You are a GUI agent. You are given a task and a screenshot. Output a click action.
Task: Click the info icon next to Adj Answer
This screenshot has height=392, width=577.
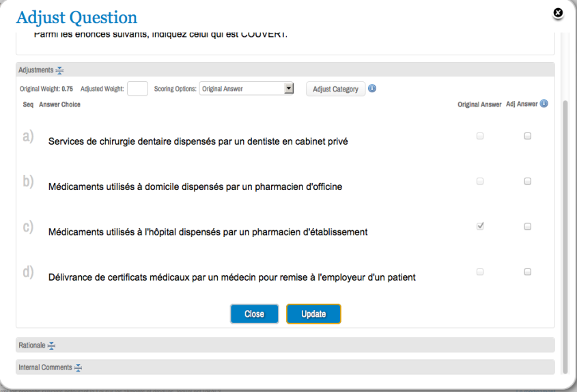point(544,104)
